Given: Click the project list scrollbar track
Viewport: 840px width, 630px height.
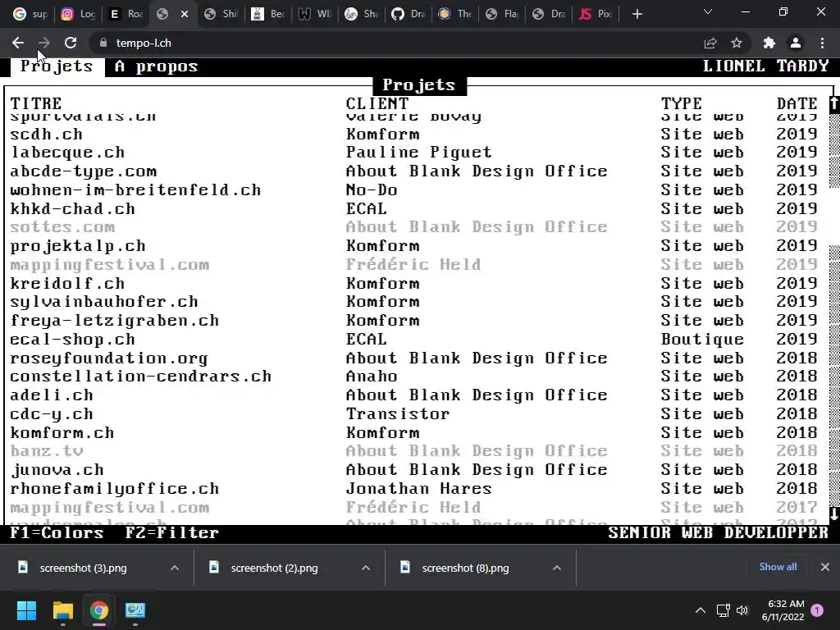Looking at the screenshot, I should click(x=834, y=311).
